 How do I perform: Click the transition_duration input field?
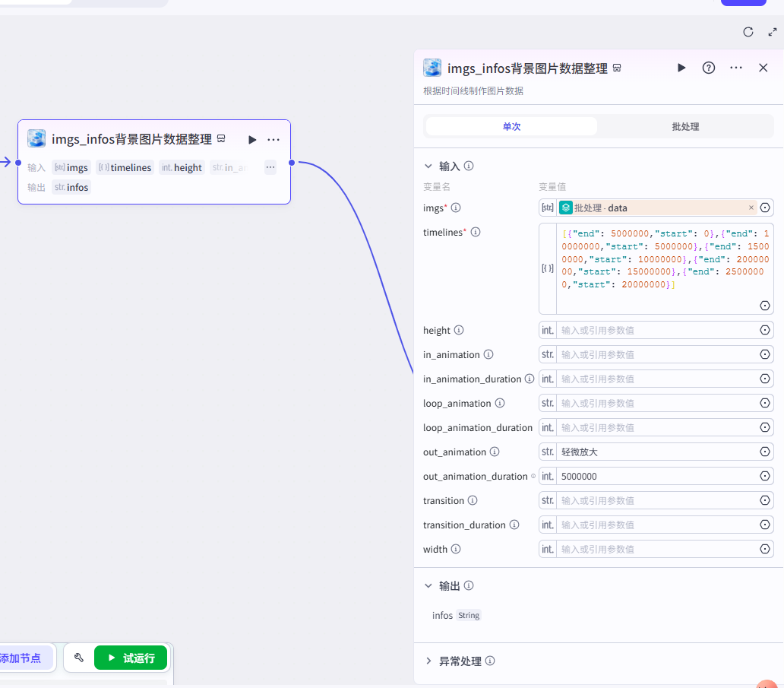[657, 525]
